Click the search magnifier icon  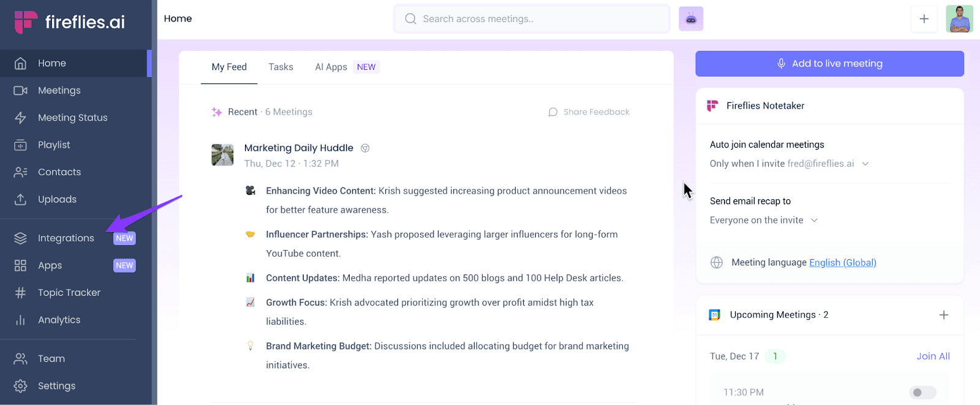point(410,19)
